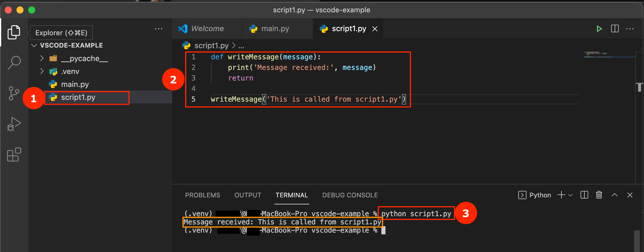Select the TERMINAL panel tab
644x252 pixels.
(x=291, y=195)
